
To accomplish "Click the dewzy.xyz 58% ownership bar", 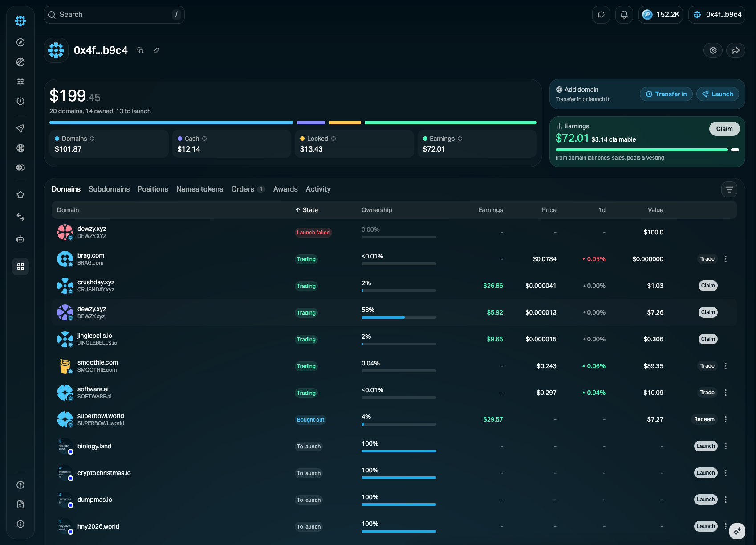I will coord(399,317).
